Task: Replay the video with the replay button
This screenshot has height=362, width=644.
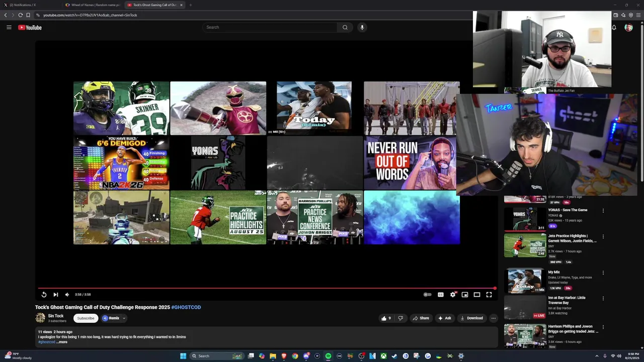Action: pyautogui.click(x=44, y=295)
